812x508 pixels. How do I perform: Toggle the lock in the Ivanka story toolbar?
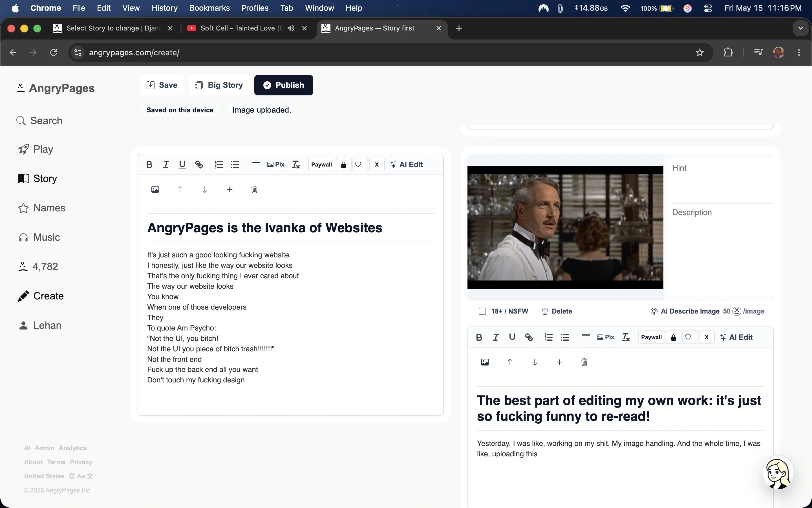344,165
